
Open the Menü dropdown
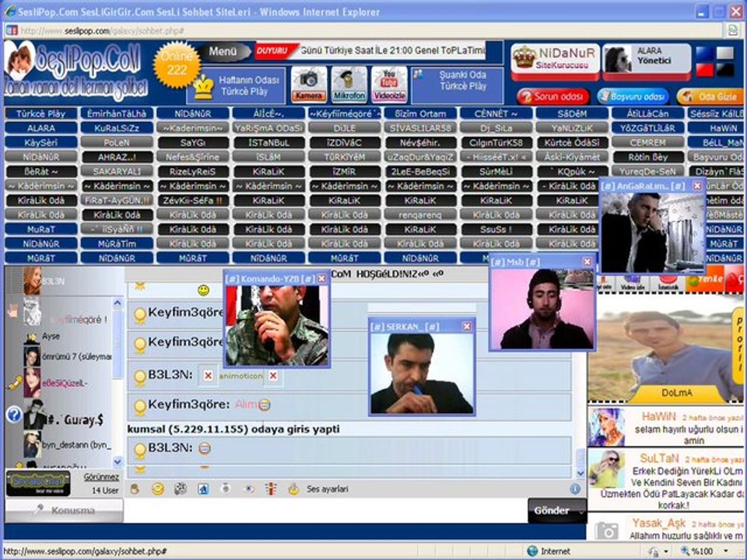pos(223,51)
